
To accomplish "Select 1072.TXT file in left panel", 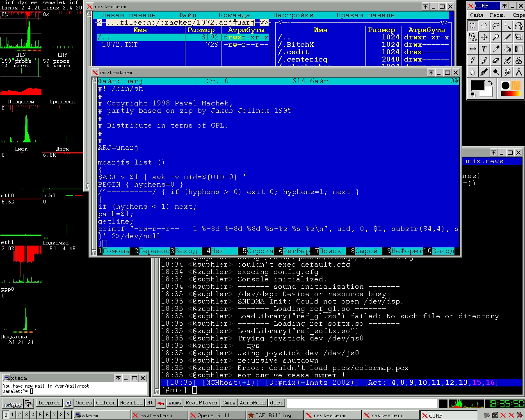I will [x=183, y=45].
